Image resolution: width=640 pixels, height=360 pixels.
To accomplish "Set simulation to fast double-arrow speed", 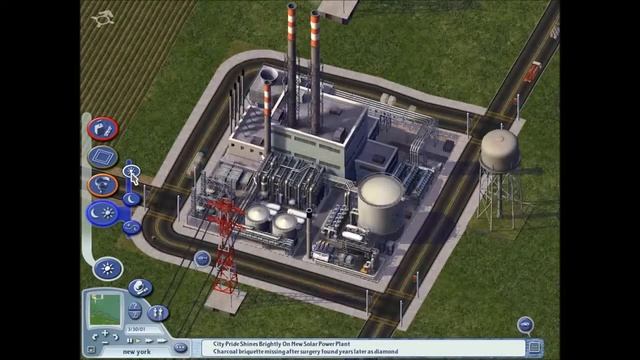I will point(149,340).
